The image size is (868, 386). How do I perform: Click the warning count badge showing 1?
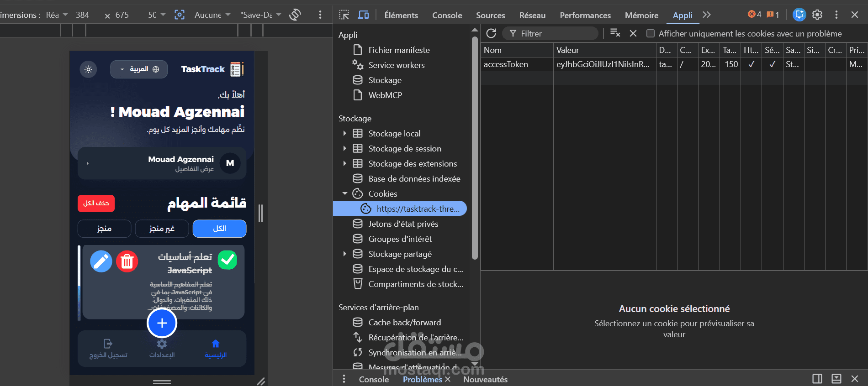pyautogui.click(x=773, y=15)
